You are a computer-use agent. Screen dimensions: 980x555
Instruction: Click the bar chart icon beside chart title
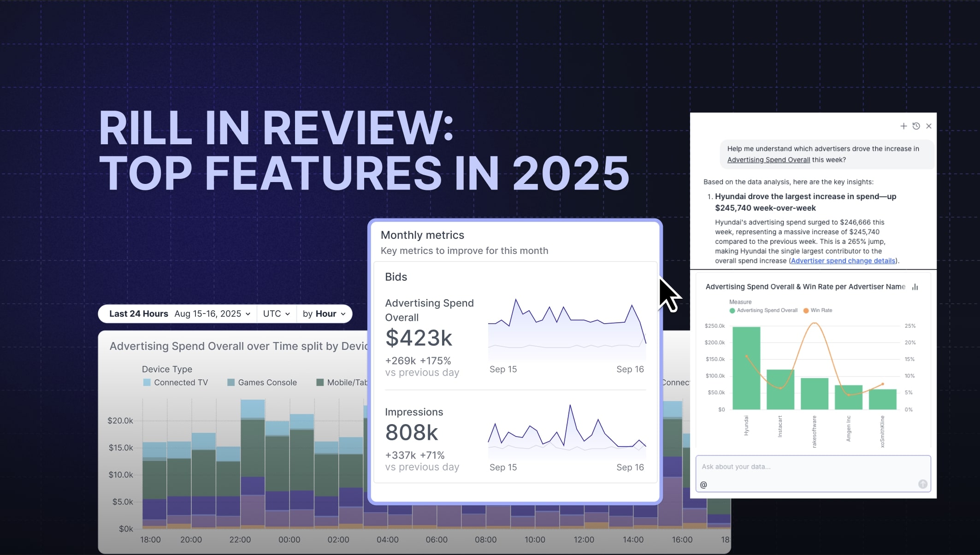(915, 287)
